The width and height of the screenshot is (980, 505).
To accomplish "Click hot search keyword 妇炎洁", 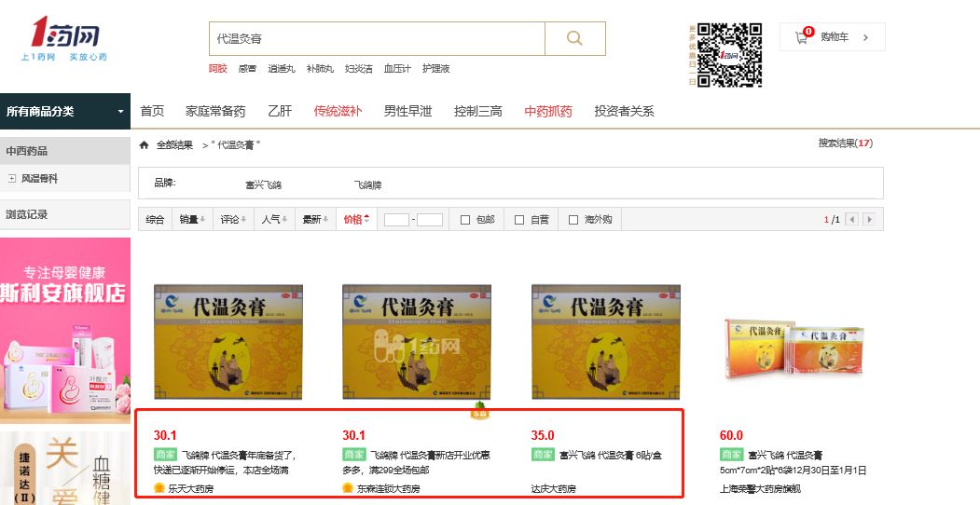I will coord(359,69).
